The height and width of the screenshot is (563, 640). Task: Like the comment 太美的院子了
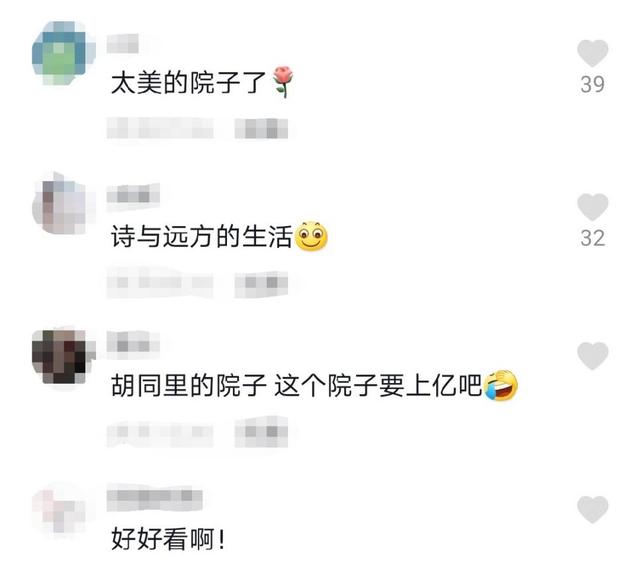[x=592, y=53]
